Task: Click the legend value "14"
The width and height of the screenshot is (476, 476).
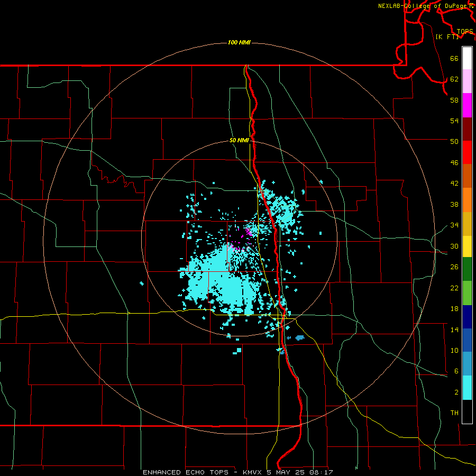Action: [x=454, y=329]
